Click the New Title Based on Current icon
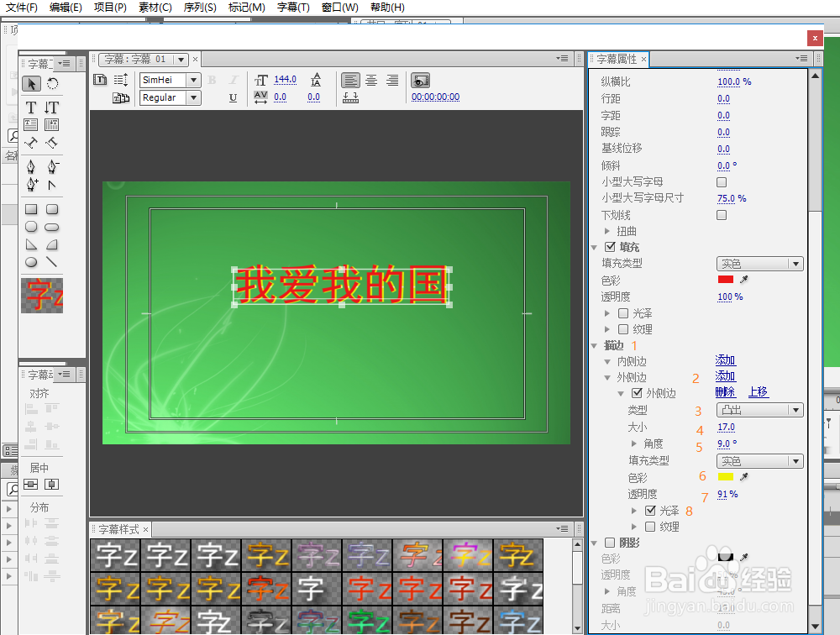This screenshot has width=840, height=635. (x=100, y=80)
